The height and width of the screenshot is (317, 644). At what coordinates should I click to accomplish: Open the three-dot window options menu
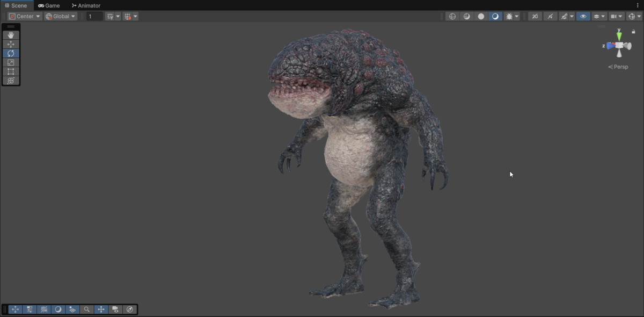(x=638, y=5)
